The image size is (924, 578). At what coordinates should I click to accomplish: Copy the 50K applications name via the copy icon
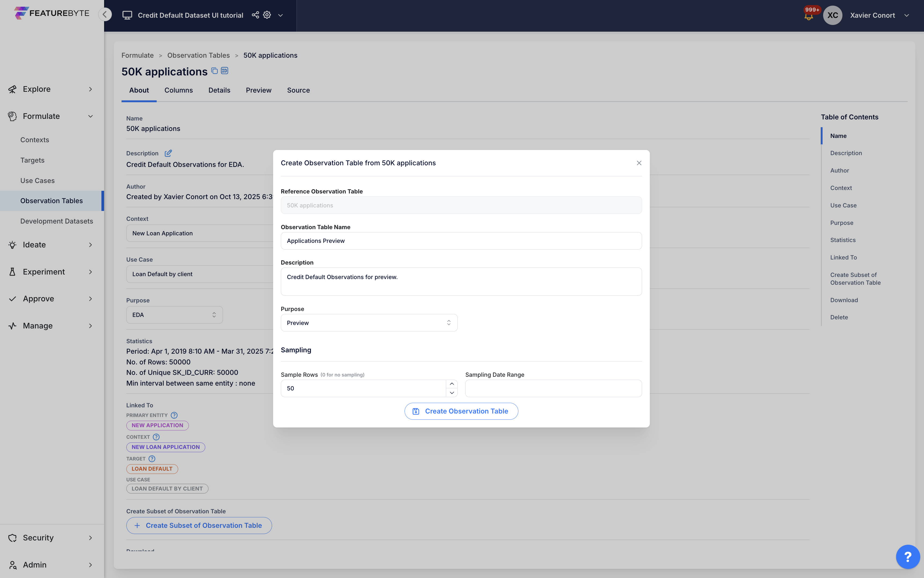pos(214,71)
